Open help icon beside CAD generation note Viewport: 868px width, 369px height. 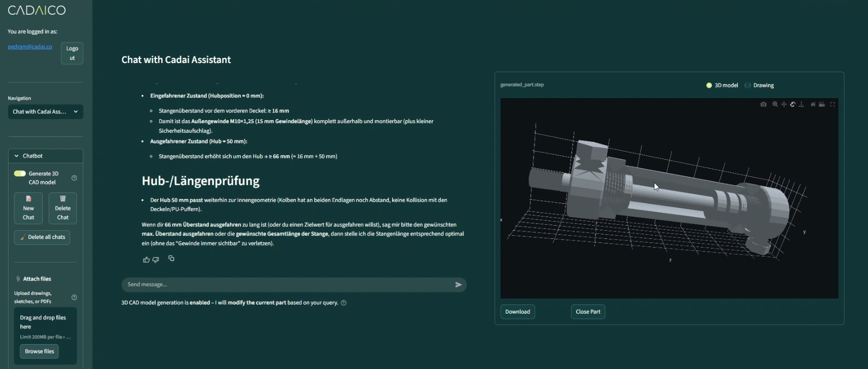[344, 303]
